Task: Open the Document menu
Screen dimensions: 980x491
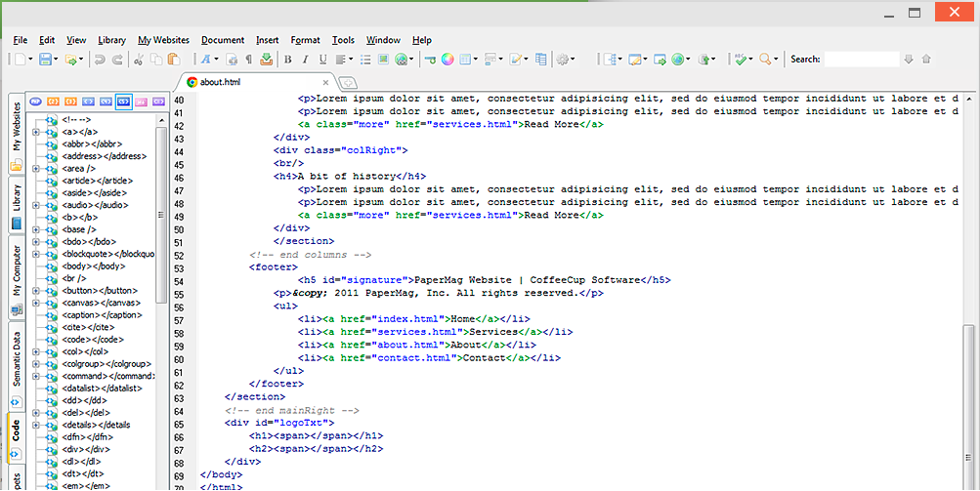Action: [x=223, y=40]
